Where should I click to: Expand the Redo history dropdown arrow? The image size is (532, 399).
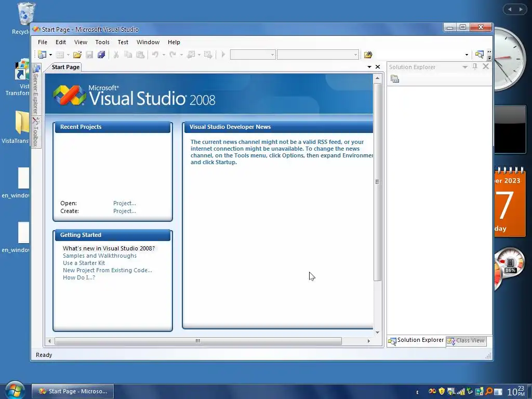click(x=181, y=55)
